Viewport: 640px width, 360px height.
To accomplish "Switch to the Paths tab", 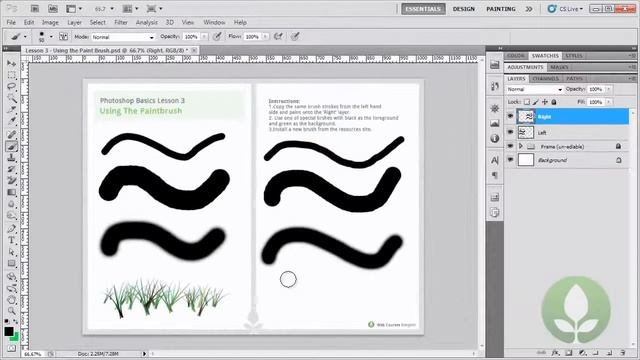I will [574, 78].
